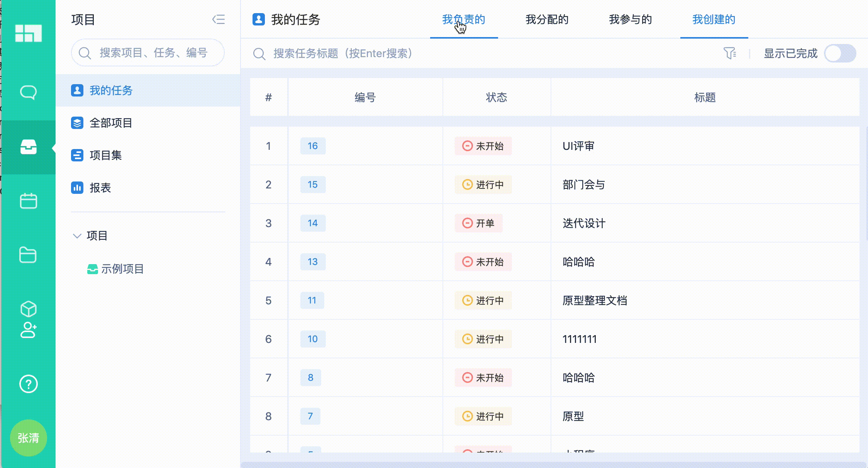Collapse the project panel with the arrow icon

(219, 20)
